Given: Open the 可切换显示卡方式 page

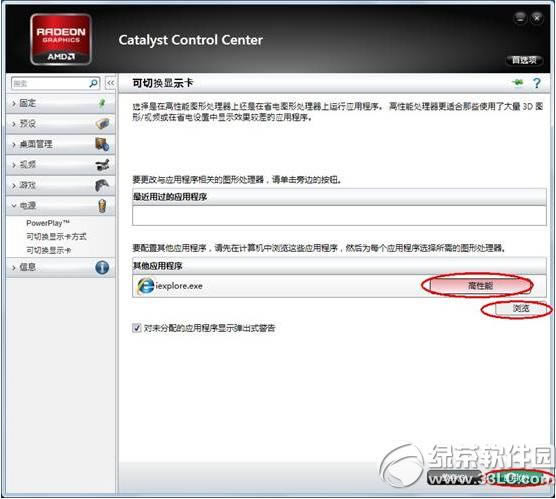Looking at the screenshot, I should 56,237.
